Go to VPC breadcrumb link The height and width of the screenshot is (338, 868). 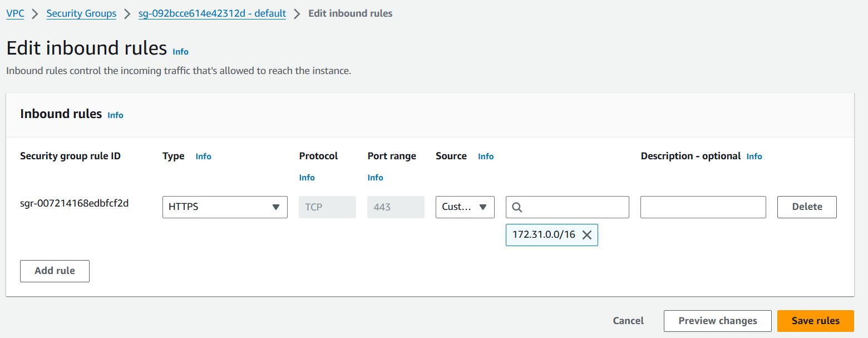15,13
